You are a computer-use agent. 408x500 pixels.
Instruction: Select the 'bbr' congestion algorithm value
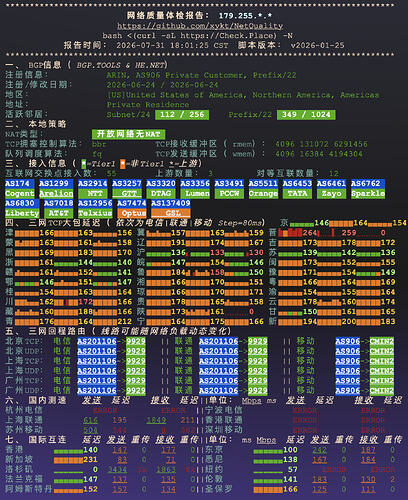[99, 144]
